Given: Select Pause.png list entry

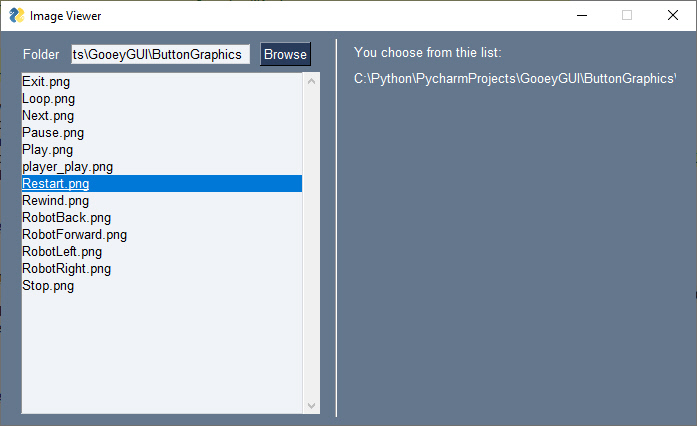Looking at the screenshot, I should 52,133.
